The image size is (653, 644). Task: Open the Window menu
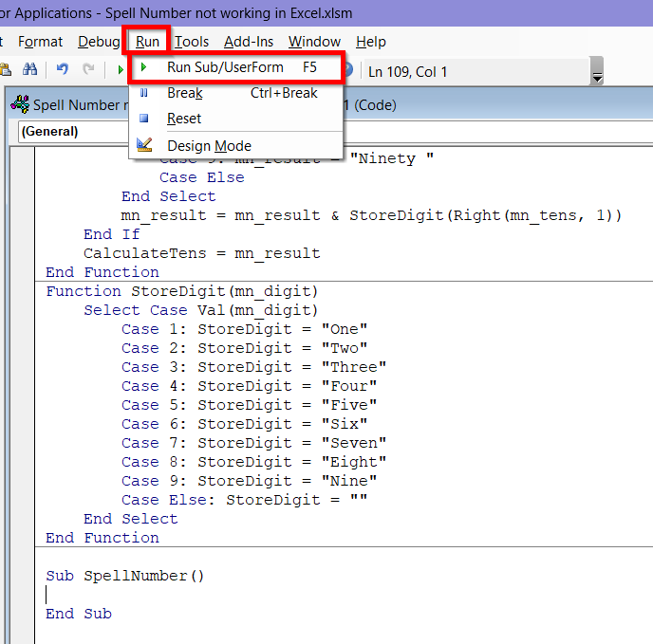click(x=314, y=42)
